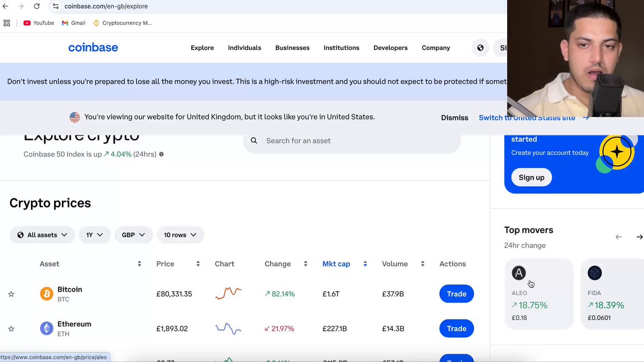Click the Bitcoin asset name

point(70,290)
